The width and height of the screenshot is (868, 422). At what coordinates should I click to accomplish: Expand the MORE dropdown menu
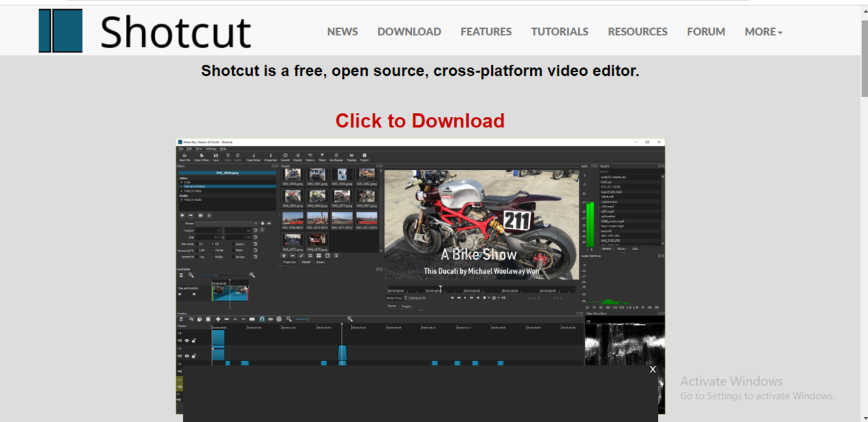coord(764,31)
